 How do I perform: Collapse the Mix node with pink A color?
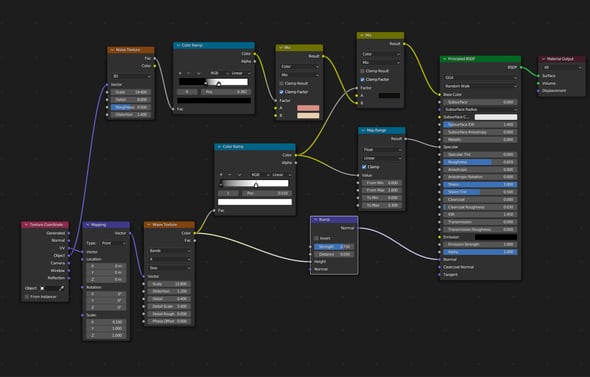pyautogui.click(x=281, y=48)
